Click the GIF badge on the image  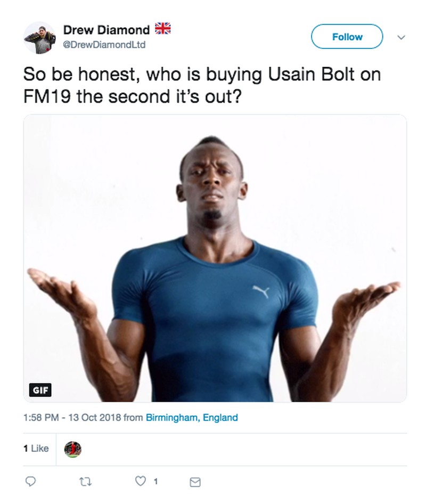click(40, 389)
